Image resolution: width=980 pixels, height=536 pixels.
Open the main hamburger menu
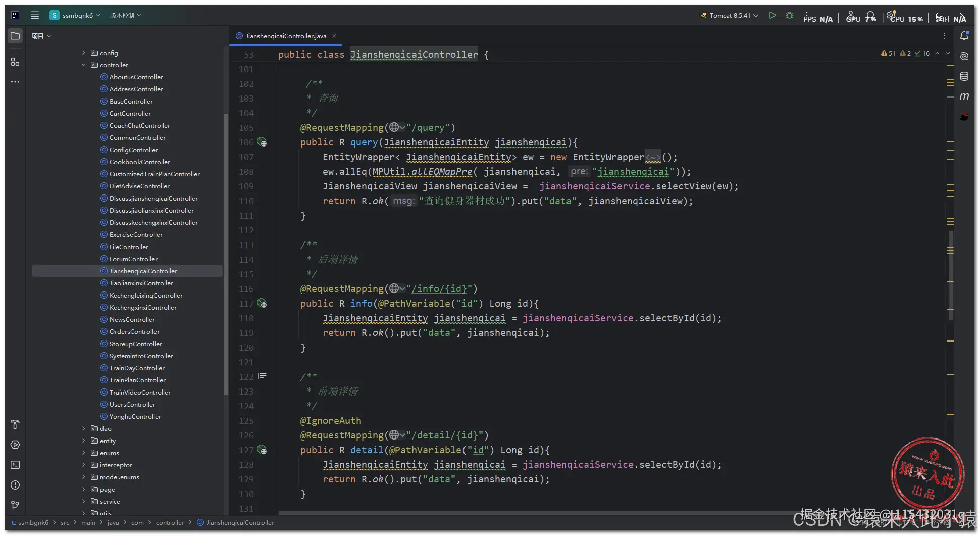(35, 15)
